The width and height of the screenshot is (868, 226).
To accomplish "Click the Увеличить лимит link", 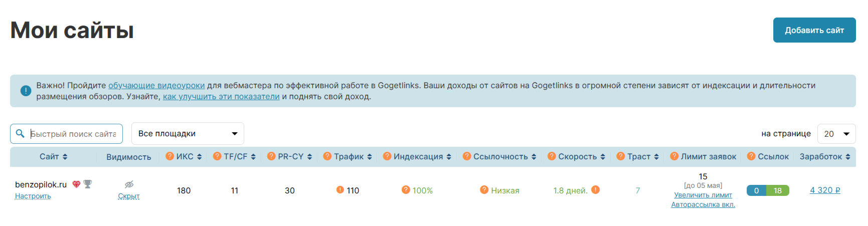I will (703, 195).
